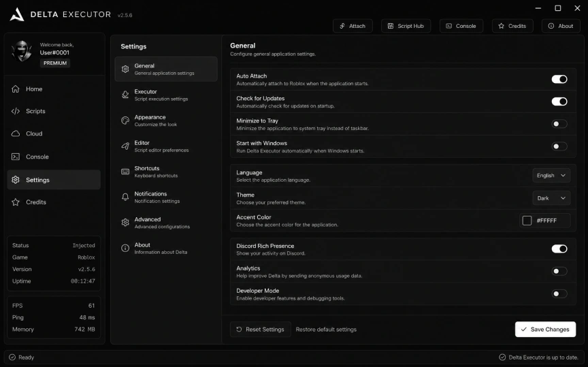Open Notifications settings category
The image size is (588, 367).
click(x=166, y=197)
